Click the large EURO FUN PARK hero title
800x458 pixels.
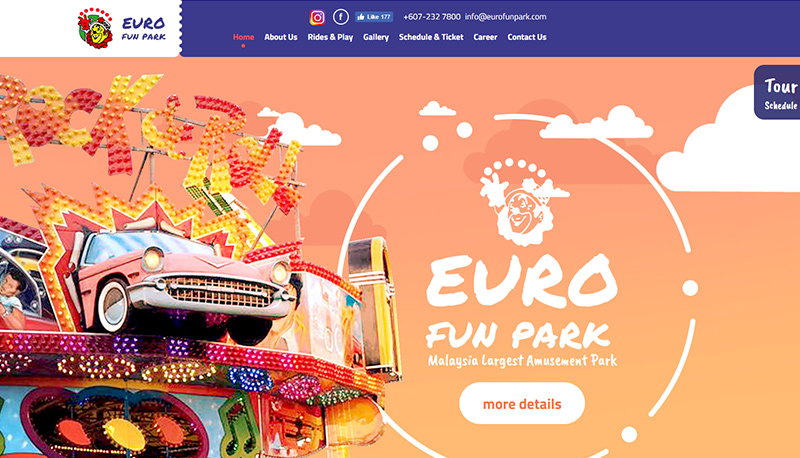pyautogui.click(x=520, y=301)
